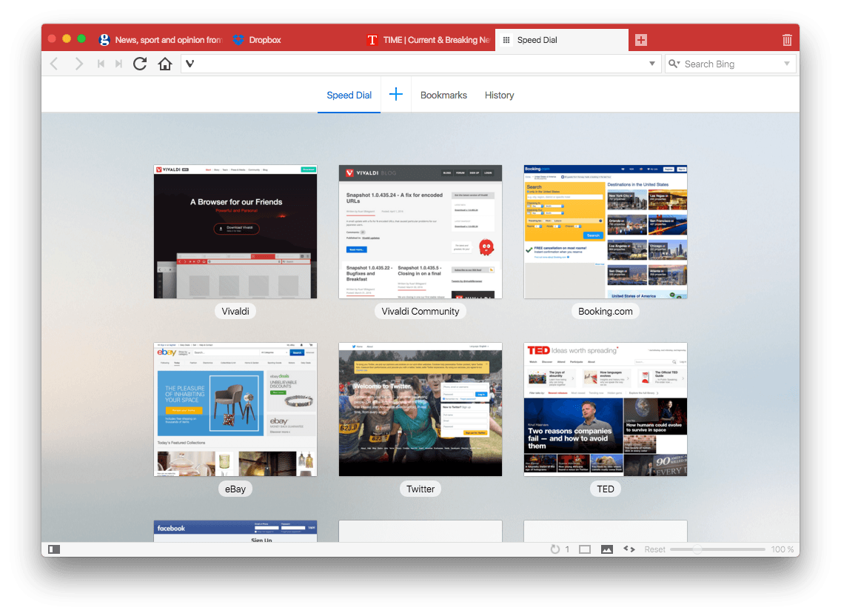Switch to the News, sport and opinion tab

coord(160,40)
